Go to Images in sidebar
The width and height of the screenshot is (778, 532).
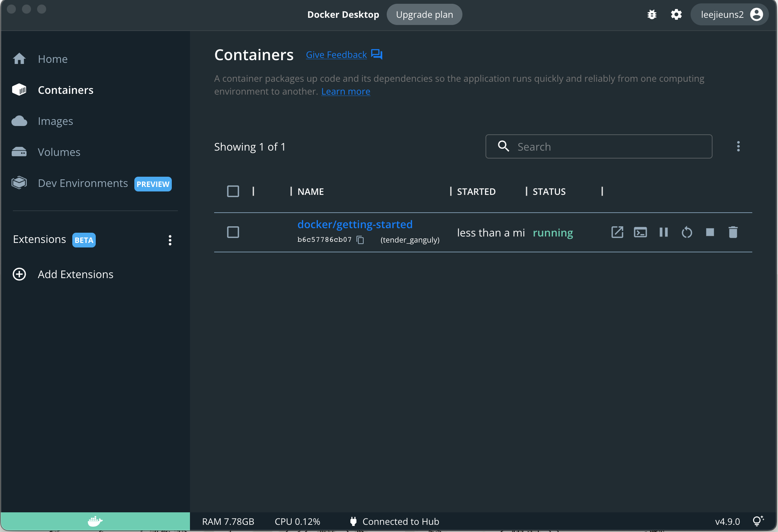pos(55,121)
